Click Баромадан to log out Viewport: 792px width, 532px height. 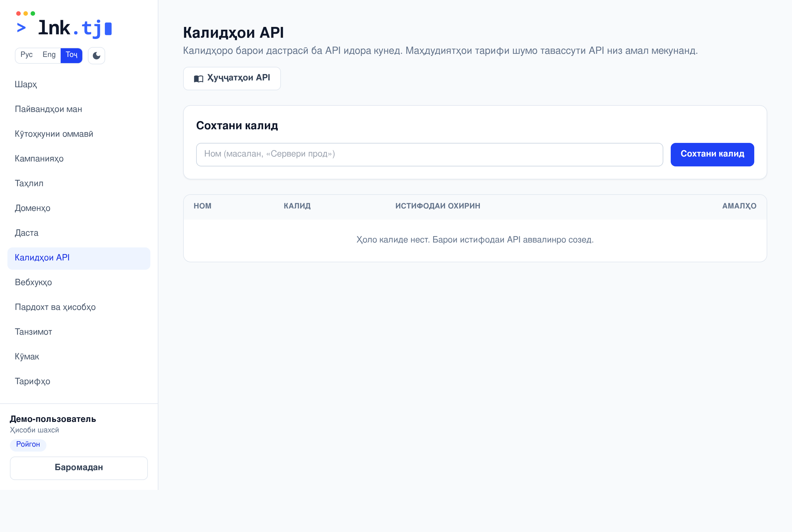coord(79,468)
